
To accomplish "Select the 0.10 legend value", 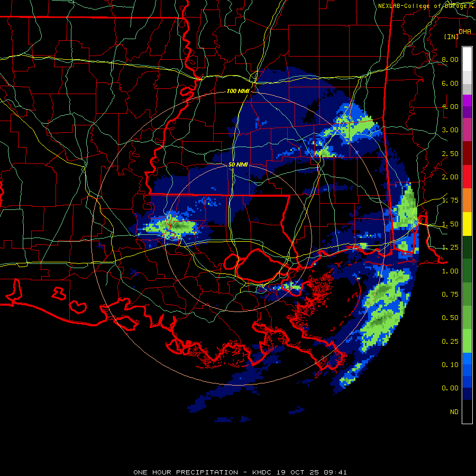I will (x=450, y=365).
